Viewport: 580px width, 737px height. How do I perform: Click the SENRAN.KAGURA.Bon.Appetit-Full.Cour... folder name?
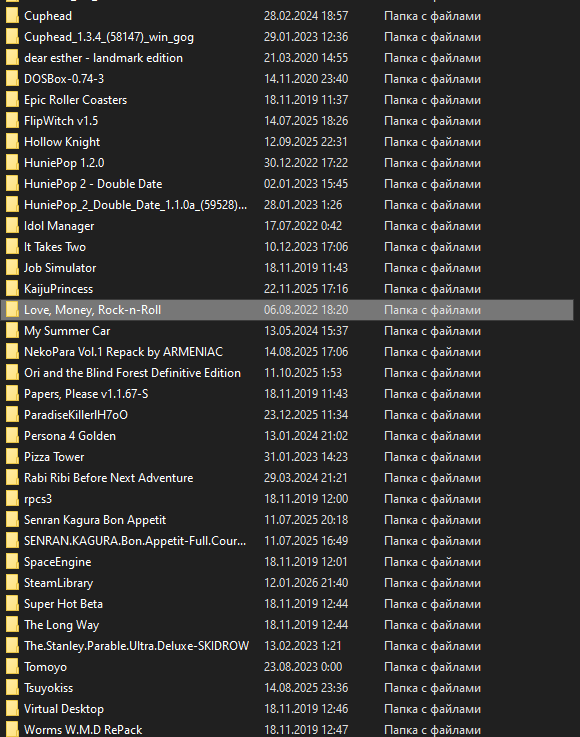pos(135,541)
